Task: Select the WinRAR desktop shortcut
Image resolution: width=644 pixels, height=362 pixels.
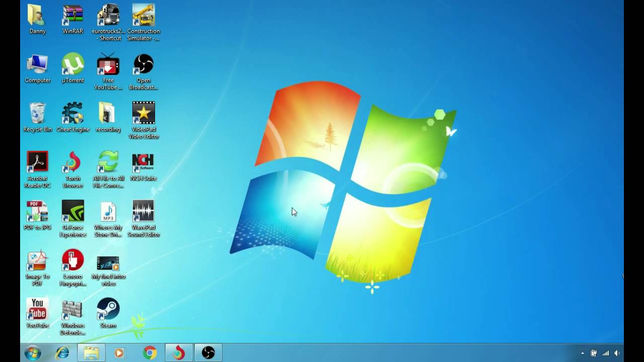Action: [x=73, y=19]
